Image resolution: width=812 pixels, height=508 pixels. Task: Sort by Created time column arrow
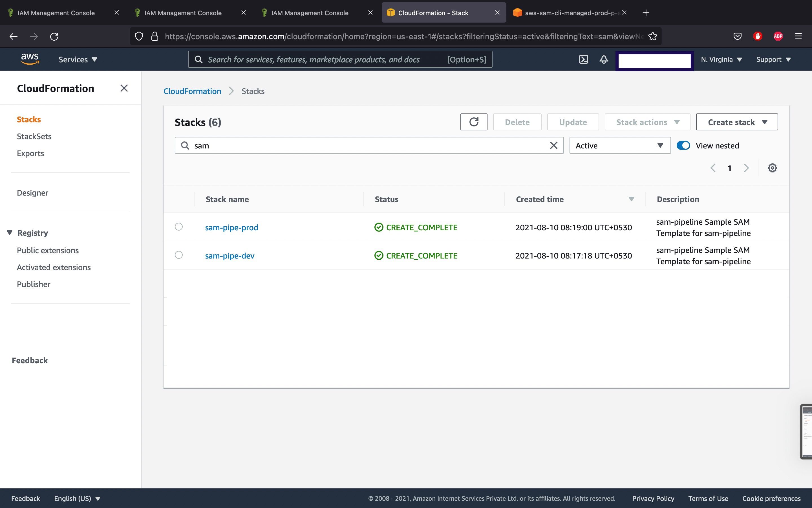tap(631, 199)
